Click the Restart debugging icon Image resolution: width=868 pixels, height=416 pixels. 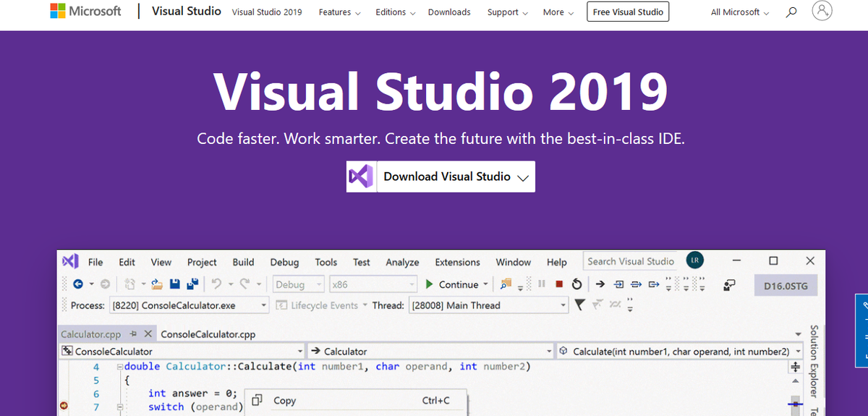tap(576, 284)
